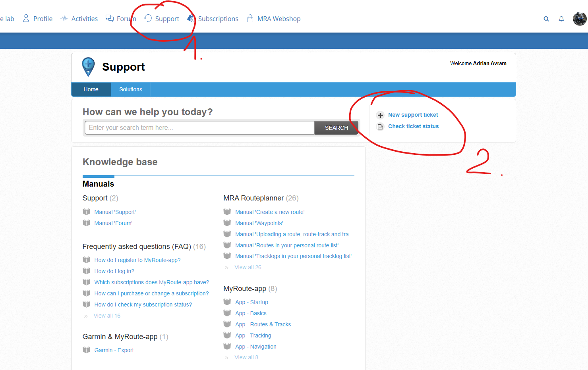Screen dimensions: 588x370
Task: Open Garmin - Export article
Action: [114, 350]
